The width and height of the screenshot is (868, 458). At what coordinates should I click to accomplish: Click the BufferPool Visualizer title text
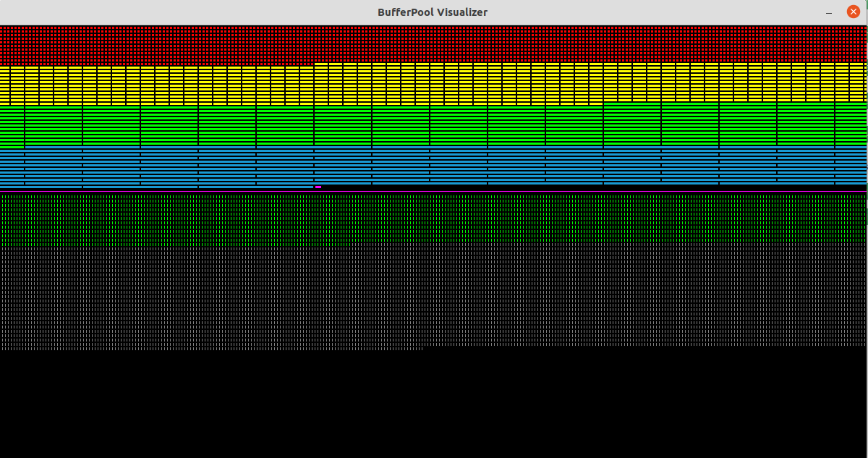433,12
